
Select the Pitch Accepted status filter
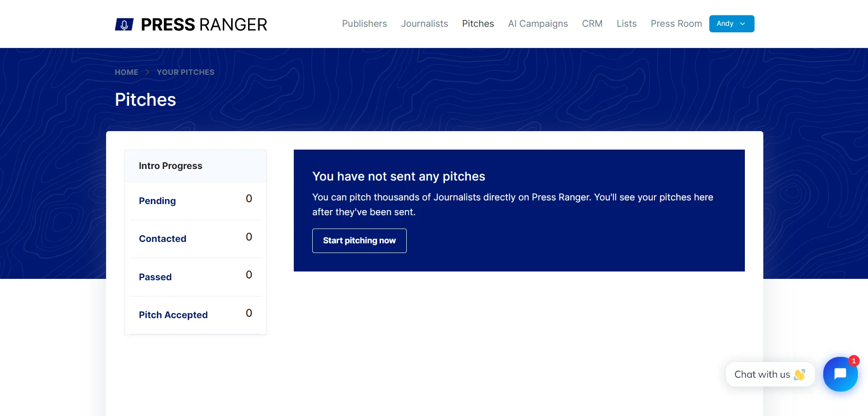tap(173, 314)
